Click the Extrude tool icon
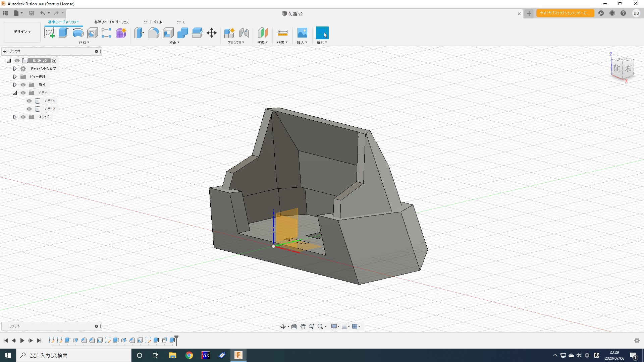644x362 pixels. tap(63, 33)
